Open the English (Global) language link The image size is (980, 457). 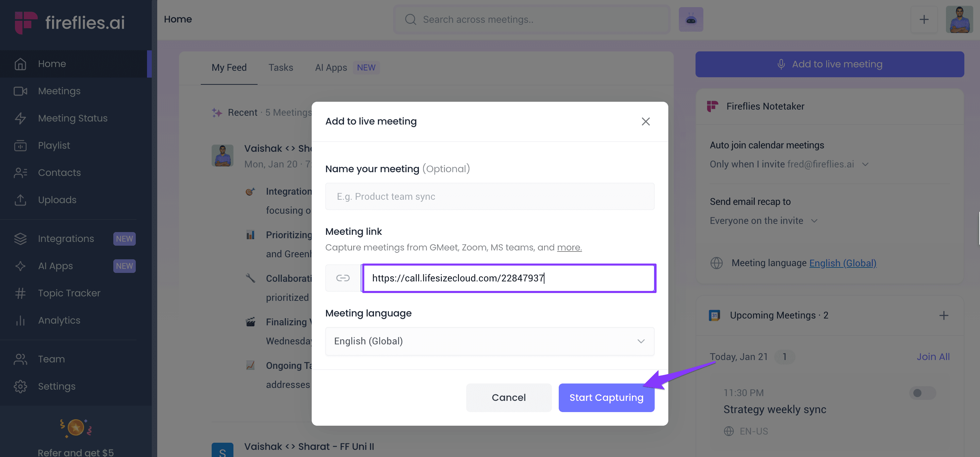[x=843, y=263]
